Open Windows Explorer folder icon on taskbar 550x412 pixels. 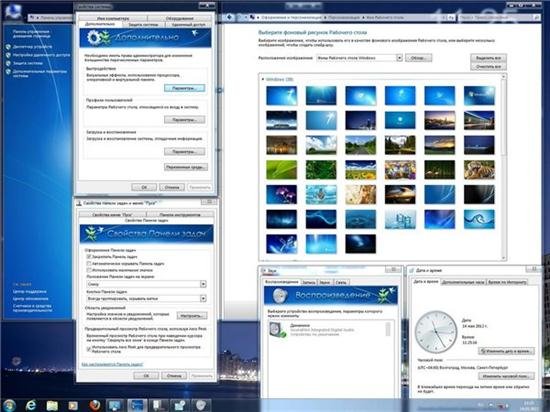(x=52, y=405)
